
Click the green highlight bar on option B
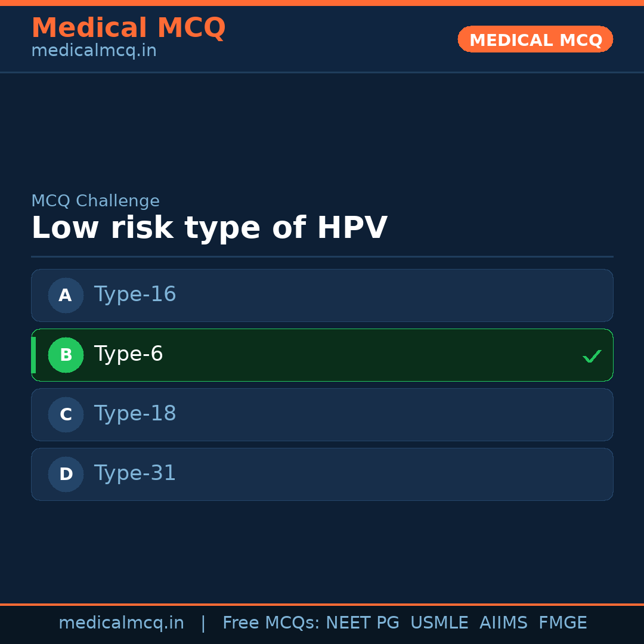tap(33, 355)
